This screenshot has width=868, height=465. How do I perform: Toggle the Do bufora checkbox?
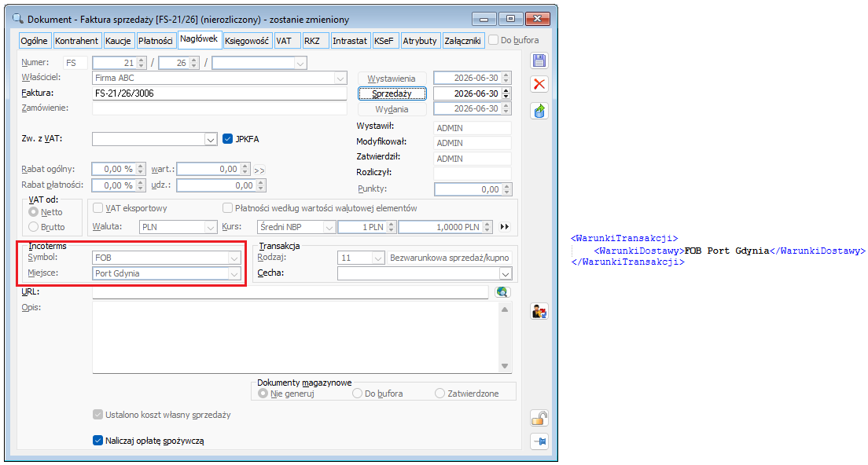coord(494,40)
